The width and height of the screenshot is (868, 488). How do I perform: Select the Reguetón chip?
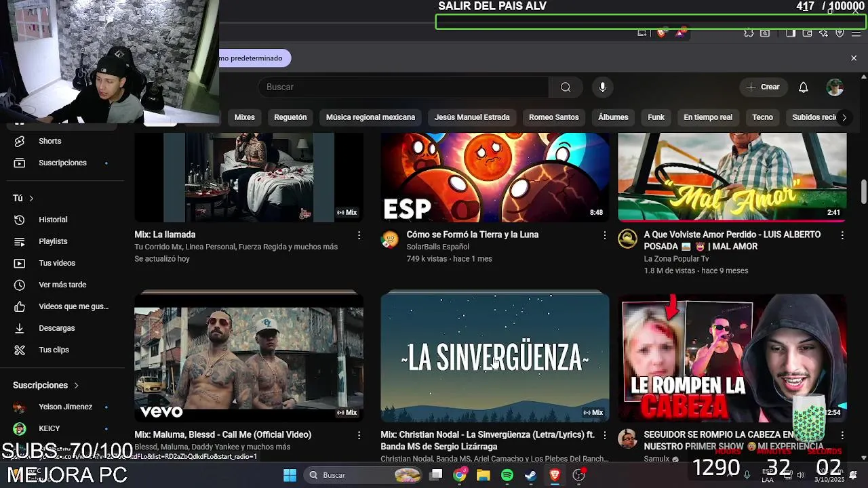tap(290, 117)
